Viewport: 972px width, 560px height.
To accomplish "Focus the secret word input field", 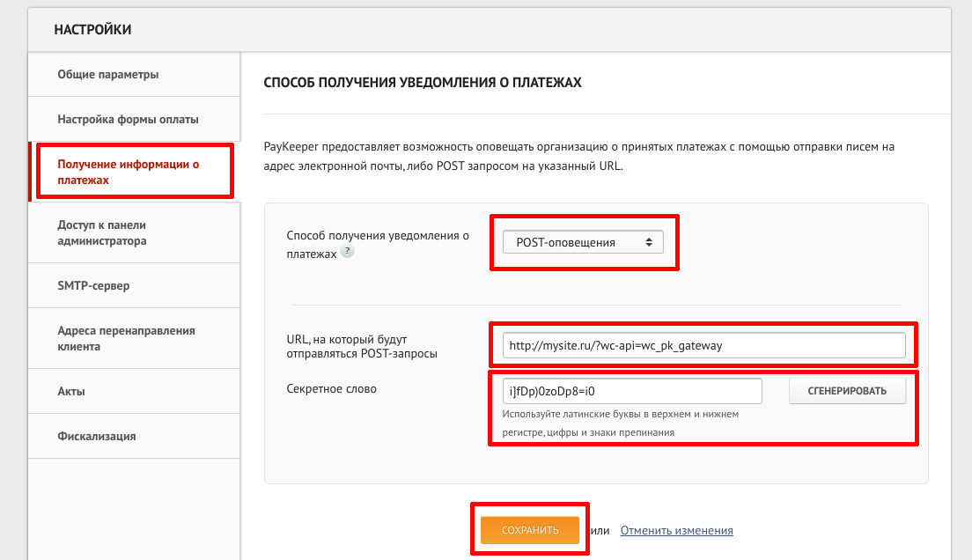I will [x=631, y=391].
